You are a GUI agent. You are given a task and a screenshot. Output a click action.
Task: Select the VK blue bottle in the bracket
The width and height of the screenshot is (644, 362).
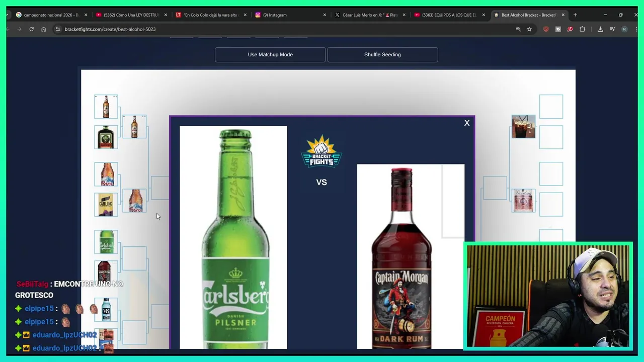pos(106,309)
